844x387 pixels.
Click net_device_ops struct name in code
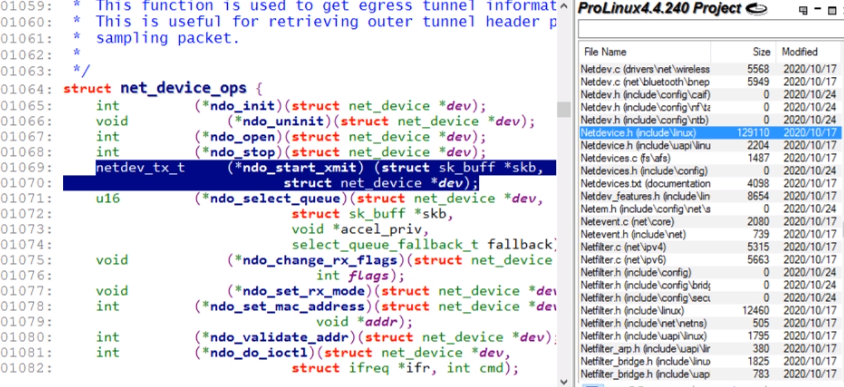(x=183, y=88)
